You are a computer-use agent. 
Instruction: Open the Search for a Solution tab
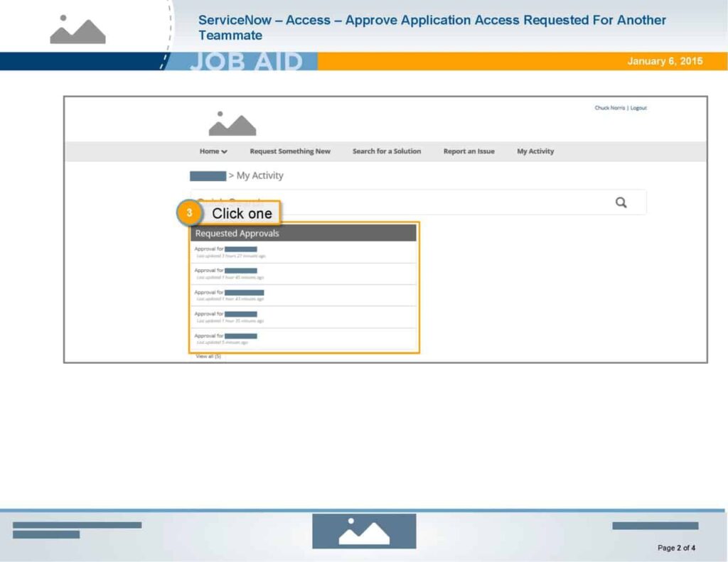point(386,151)
